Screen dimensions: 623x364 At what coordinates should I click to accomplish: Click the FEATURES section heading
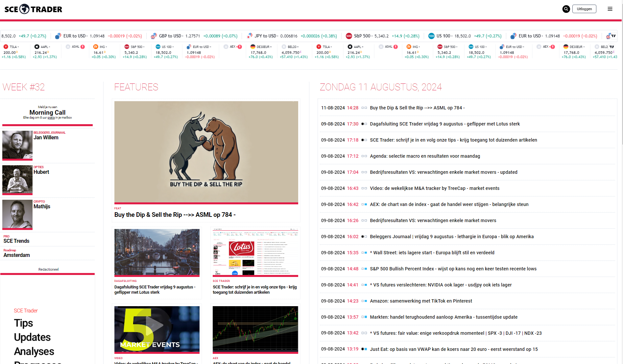136,87
